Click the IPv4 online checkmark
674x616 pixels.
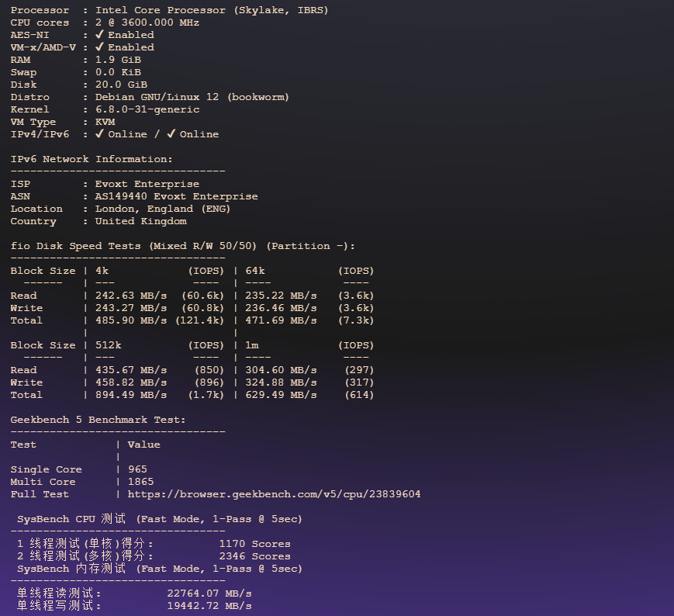point(99,134)
